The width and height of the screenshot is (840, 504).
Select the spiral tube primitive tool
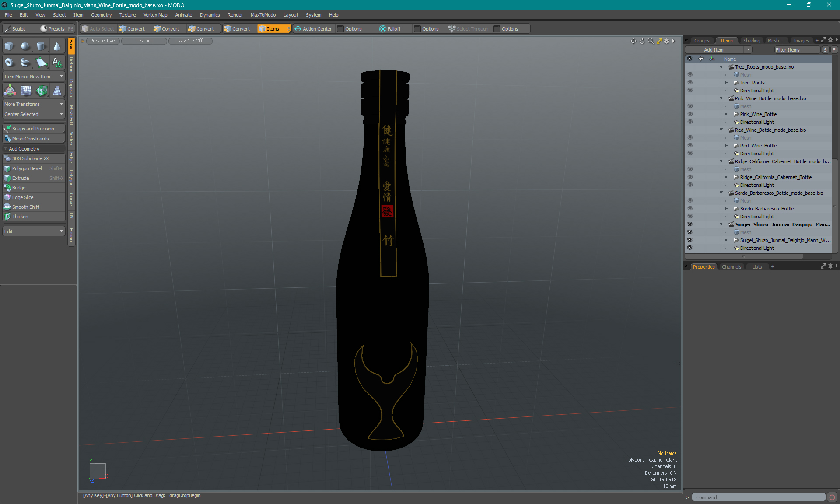(25, 63)
